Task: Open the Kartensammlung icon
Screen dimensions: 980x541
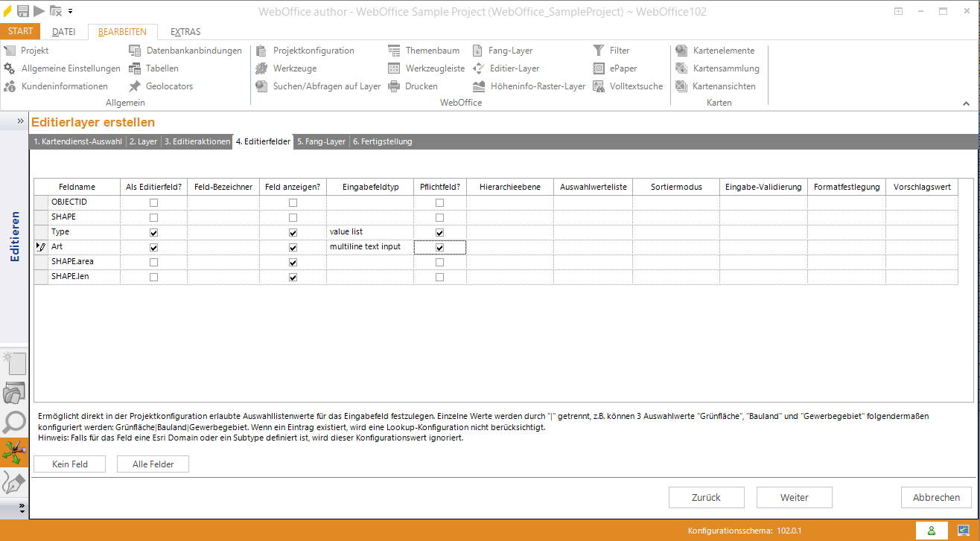Action: coord(681,68)
